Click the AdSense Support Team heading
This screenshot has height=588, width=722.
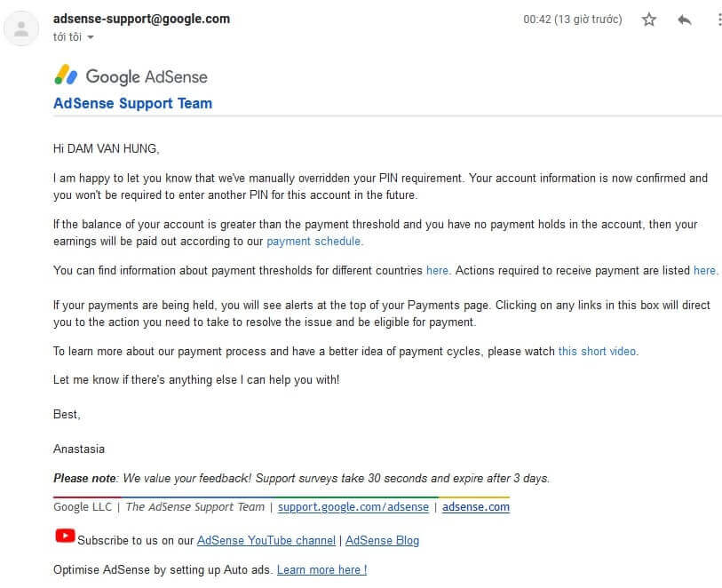(x=133, y=103)
